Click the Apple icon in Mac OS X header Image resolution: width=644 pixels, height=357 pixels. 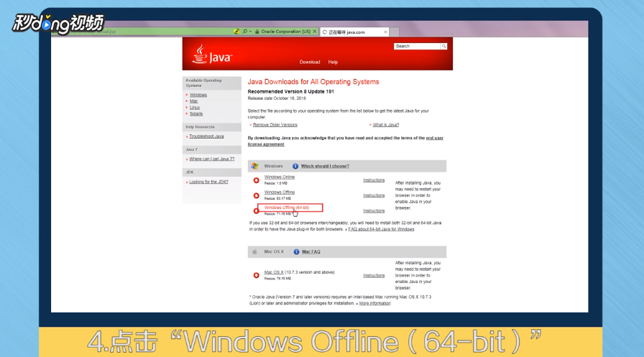(x=254, y=251)
